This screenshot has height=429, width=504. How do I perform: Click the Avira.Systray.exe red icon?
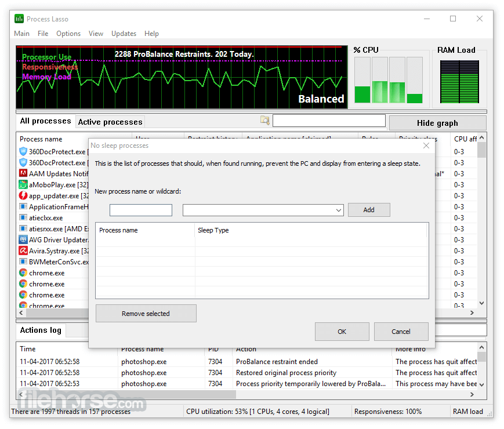click(23, 250)
